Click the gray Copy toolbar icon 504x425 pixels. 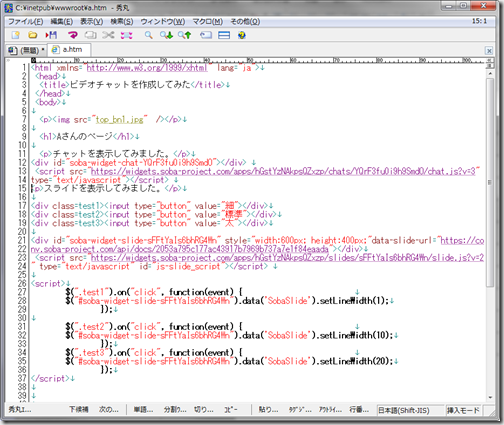click(90, 35)
